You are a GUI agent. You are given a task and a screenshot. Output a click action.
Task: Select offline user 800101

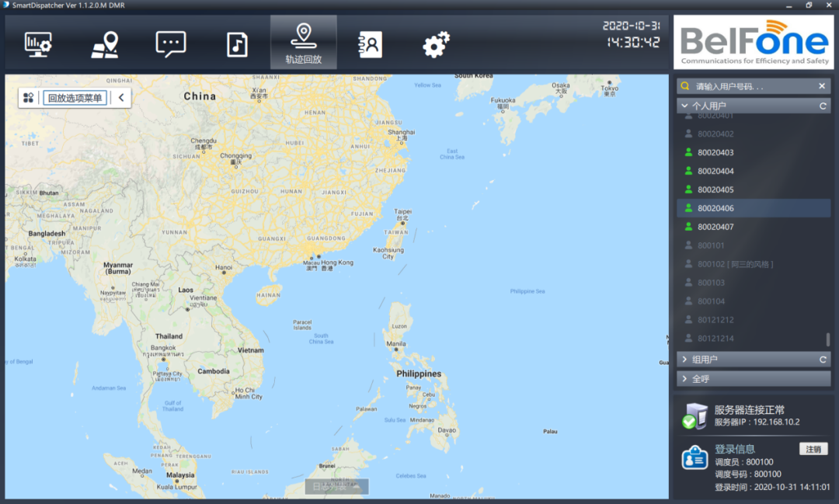click(x=754, y=245)
